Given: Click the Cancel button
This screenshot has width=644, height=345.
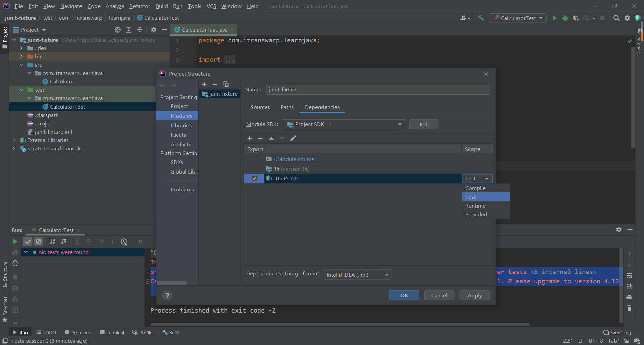Looking at the screenshot, I should [439, 295].
